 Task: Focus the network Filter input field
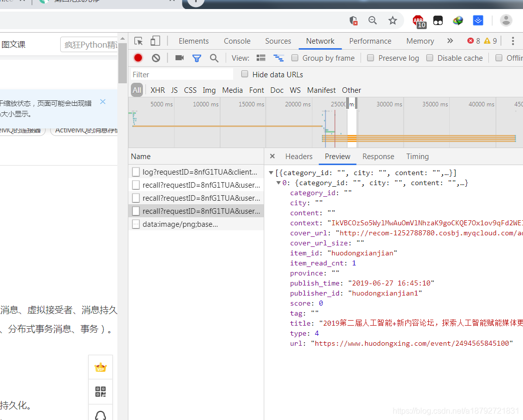(x=182, y=74)
